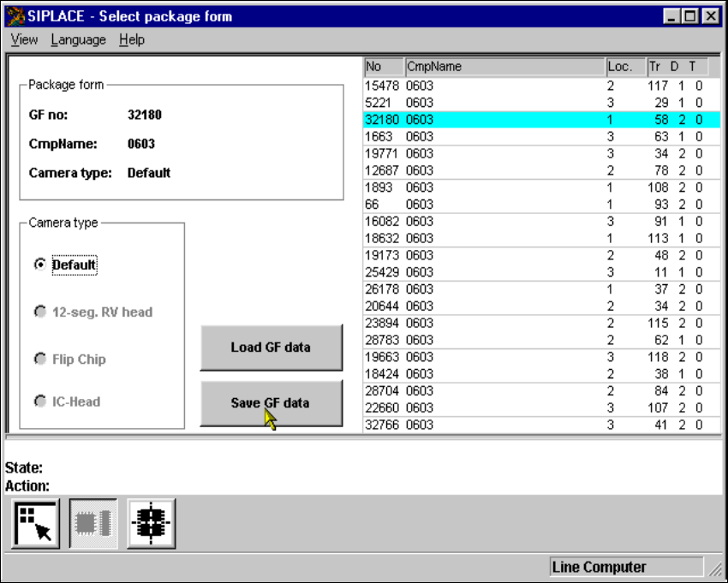Select row with No 19771
728x583 pixels.
point(541,153)
